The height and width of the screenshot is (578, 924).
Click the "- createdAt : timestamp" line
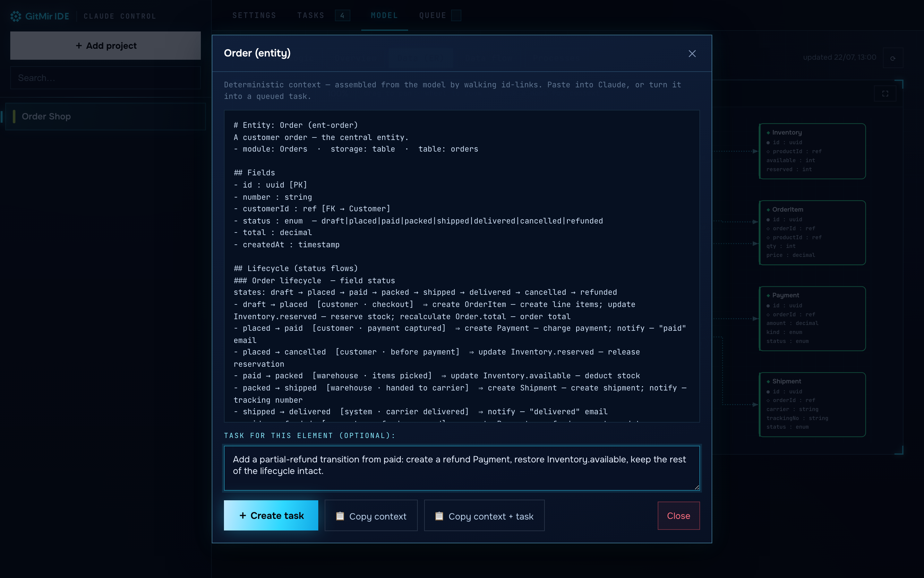pos(287,245)
